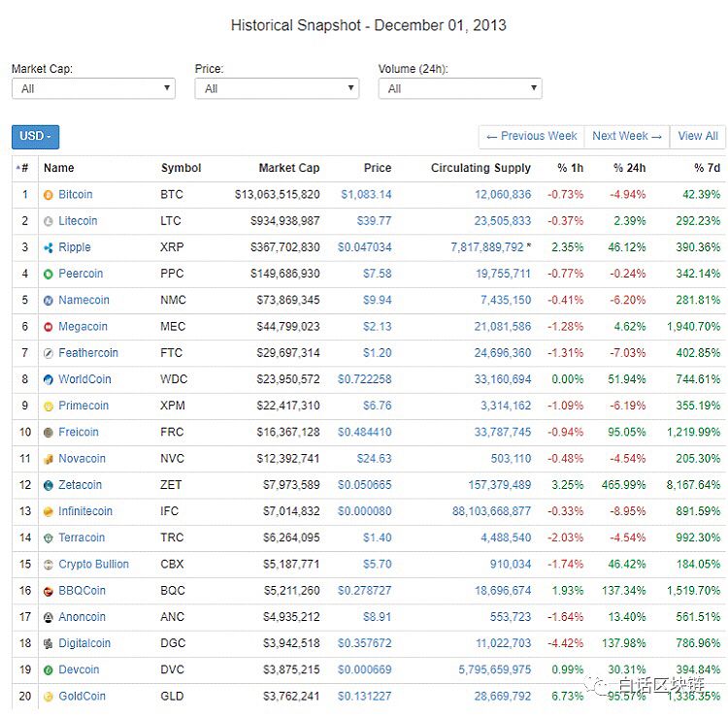Click the Infinitecoin logo icon
Image resolution: width=728 pixels, height=717 pixels.
(49, 512)
